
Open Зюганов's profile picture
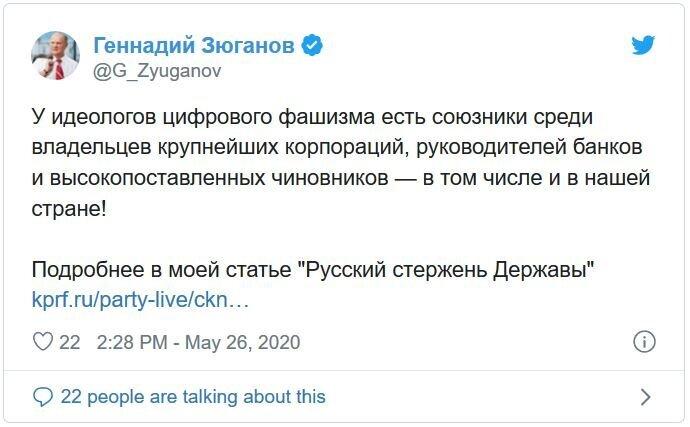[56, 56]
